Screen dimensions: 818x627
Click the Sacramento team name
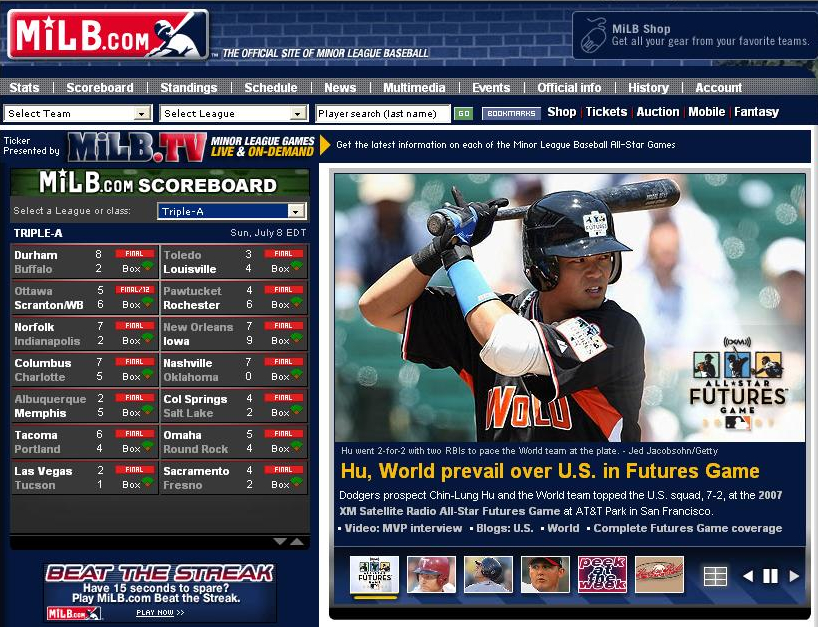196,471
